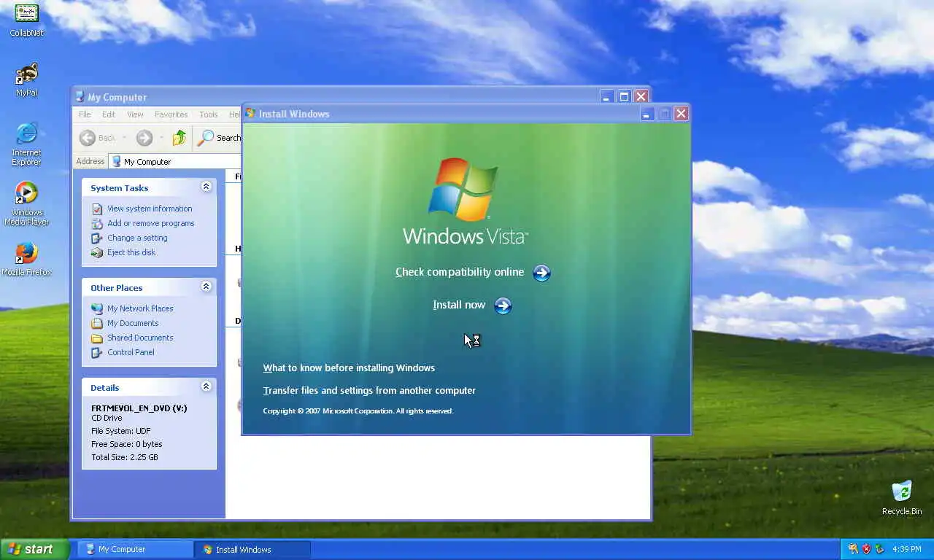The image size is (934, 560).
Task: Collapse the System Tasks panel
Action: (x=206, y=187)
